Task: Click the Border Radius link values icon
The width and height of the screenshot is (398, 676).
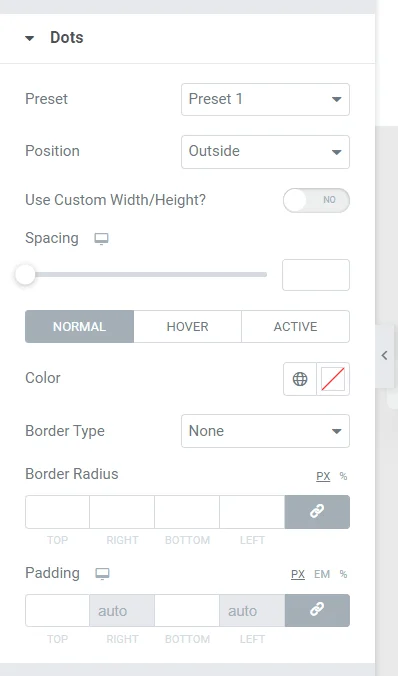Action: point(317,512)
